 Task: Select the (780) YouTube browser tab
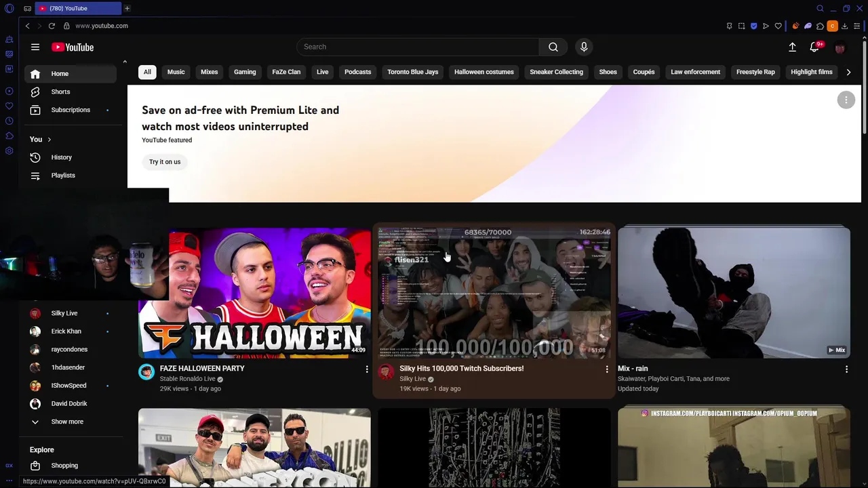[78, 8]
